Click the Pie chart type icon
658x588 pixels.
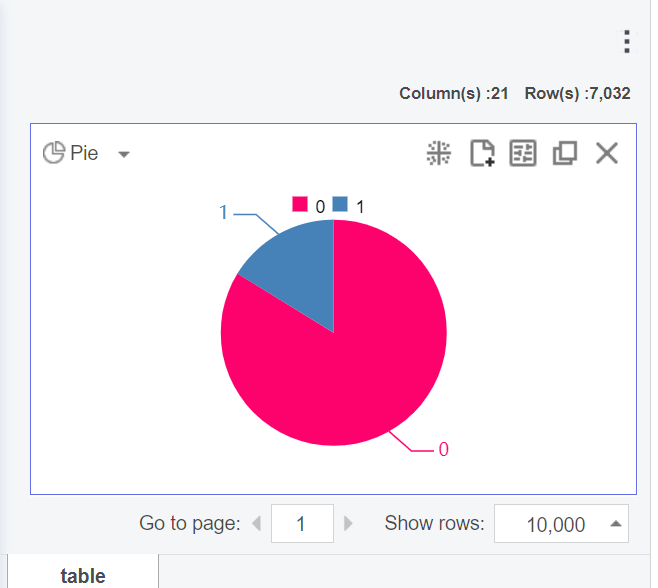54,152
